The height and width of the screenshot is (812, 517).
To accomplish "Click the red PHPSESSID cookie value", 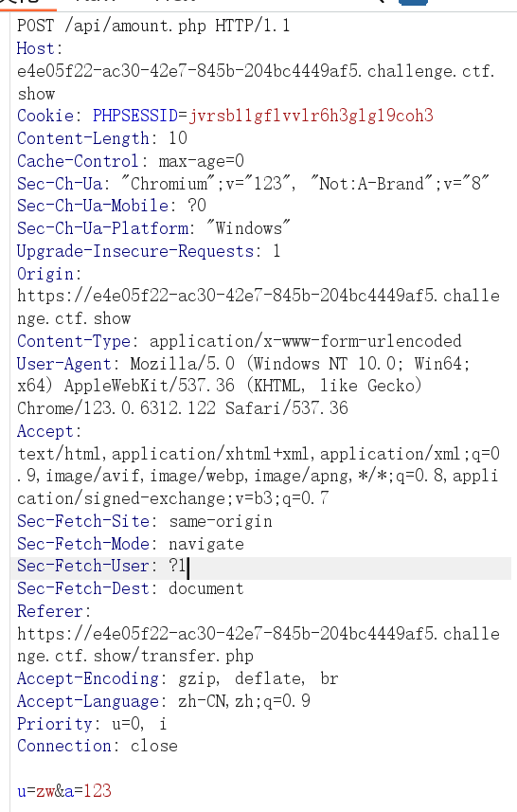I will [x=311, y=116].
